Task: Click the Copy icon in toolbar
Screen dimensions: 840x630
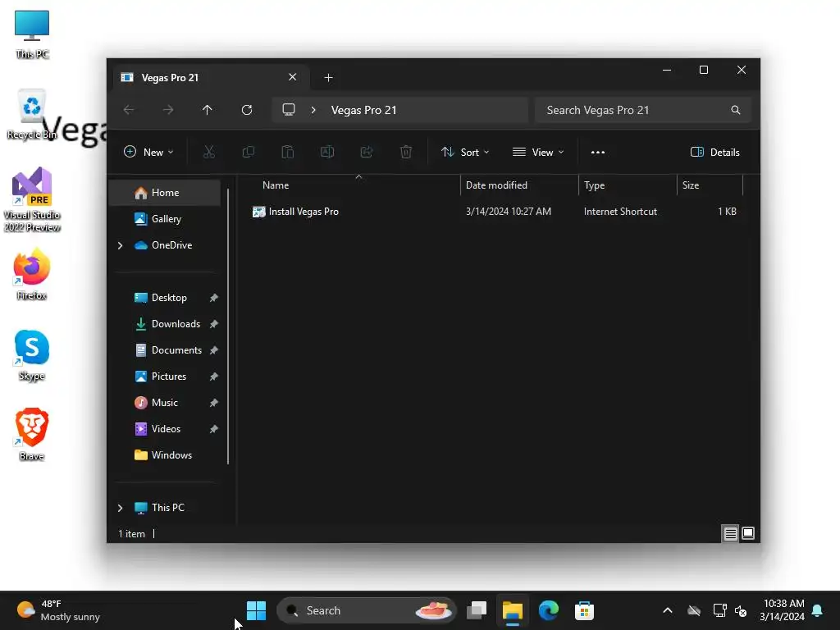Action: (x=249, y=152)
